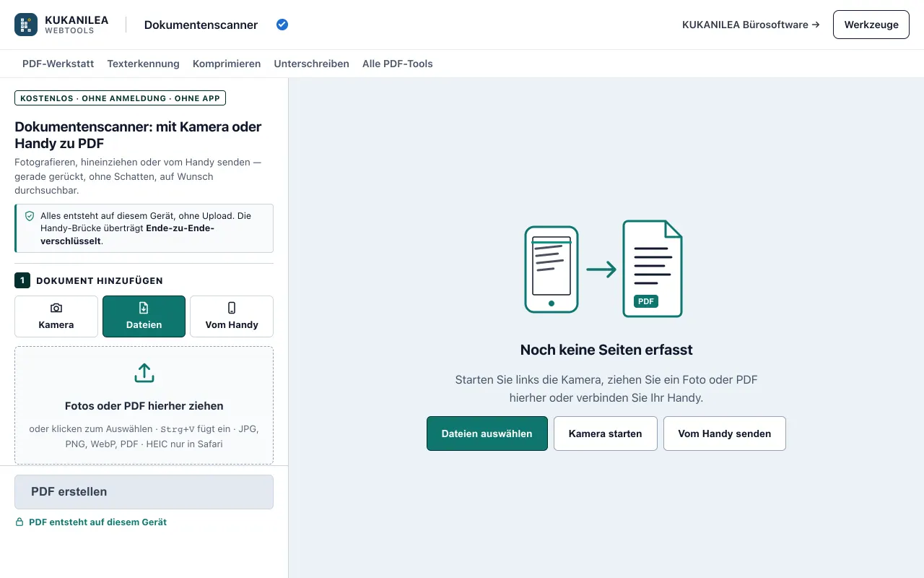Click the Kamera starten button
Screen dimensions: 924x578
tap(606, 433)
